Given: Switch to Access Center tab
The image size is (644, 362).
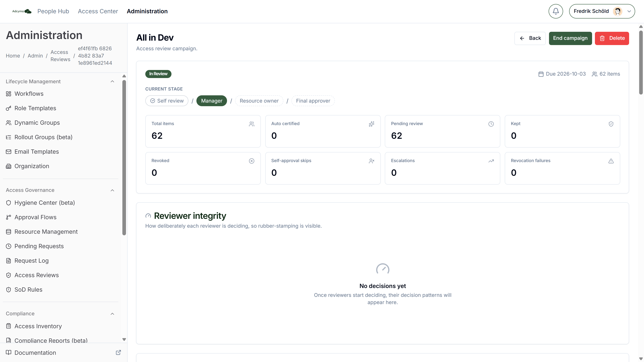Looking at the screenshot, I should coord(98,11).
